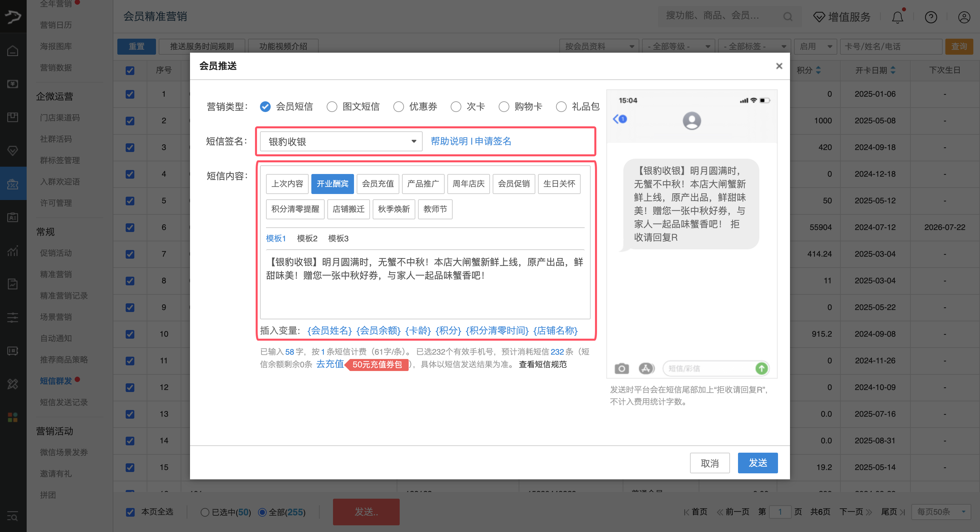This screenshot has width=980, height=532.
Task: Click the blue 发送 button in dialog
Action: pos(758,463)
